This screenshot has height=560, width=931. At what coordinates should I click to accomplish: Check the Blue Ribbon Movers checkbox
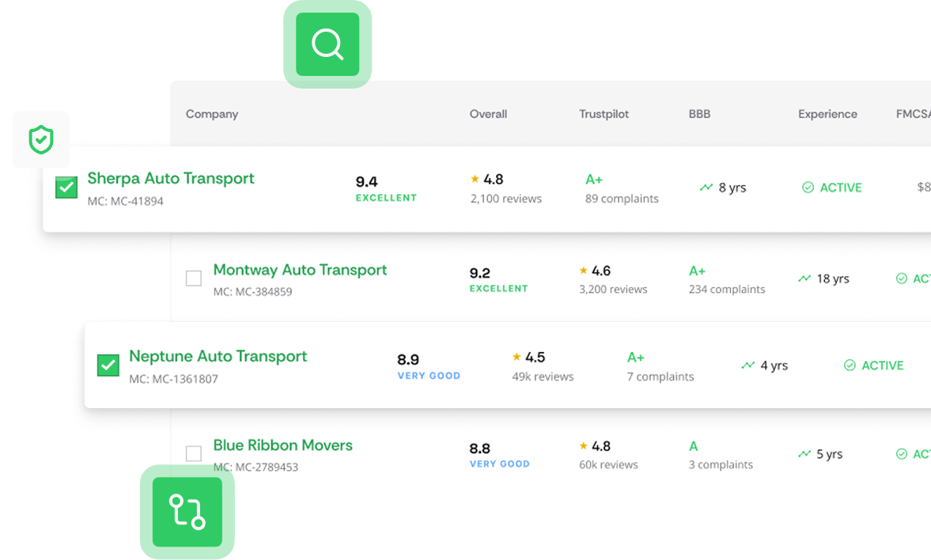click(194, 454)
